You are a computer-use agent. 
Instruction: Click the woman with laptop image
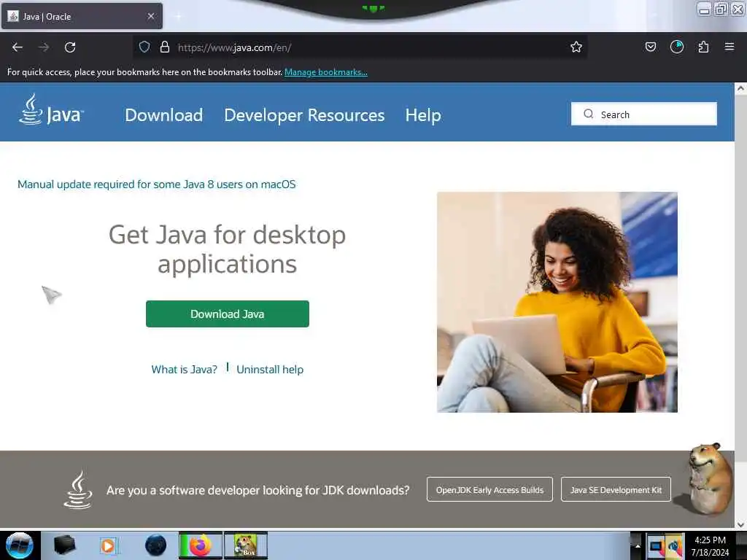[557, 302]
